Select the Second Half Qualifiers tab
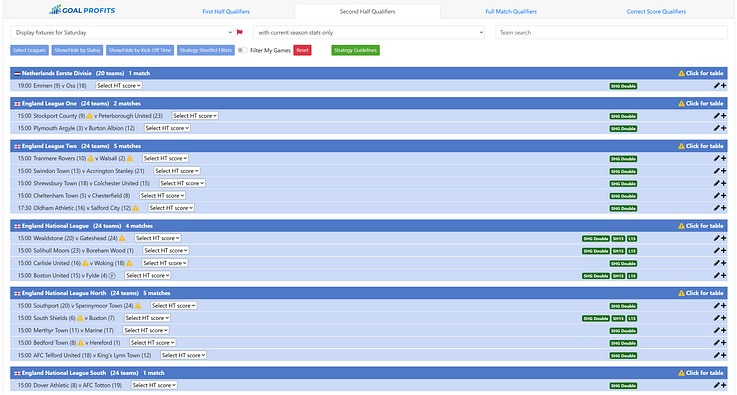Viewport: 737px width, 395px height. point(368,11)
